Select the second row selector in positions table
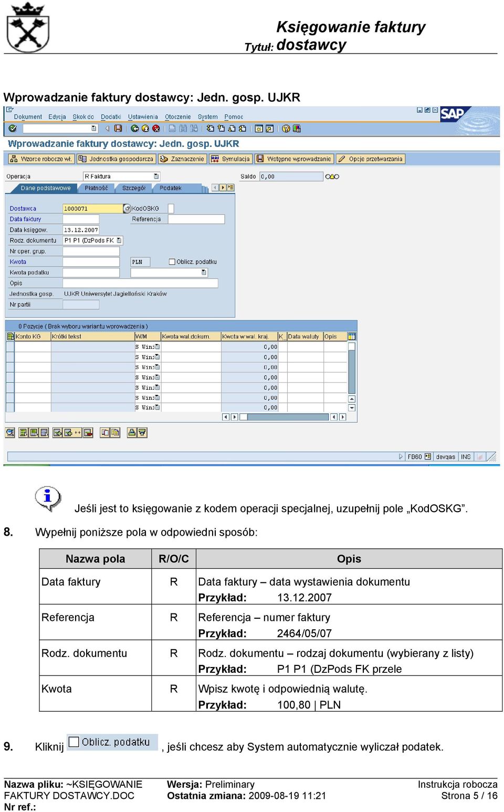Screen dimensions: 504x812 [x=10, y=357]
